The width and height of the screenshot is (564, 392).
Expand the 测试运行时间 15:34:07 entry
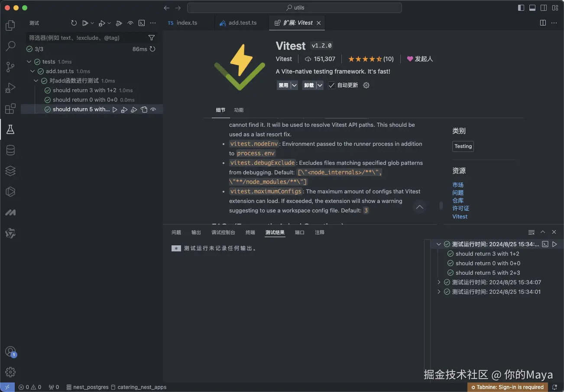coord(438,282)
